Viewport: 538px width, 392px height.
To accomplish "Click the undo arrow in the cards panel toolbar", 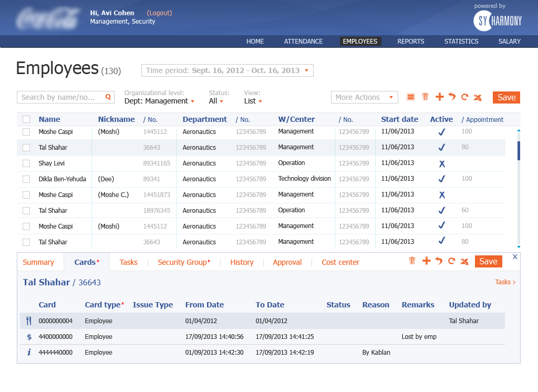I will pos(439,261).
